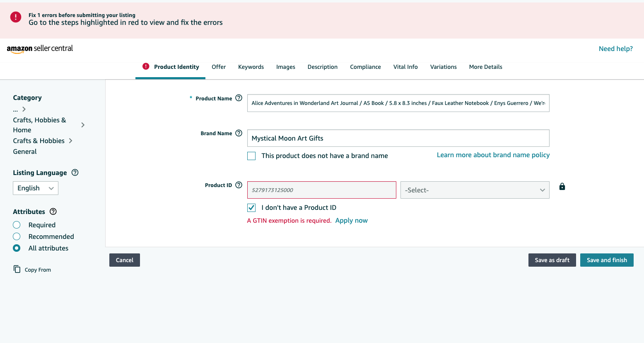
Task: Open the Need help? link
Action: [616, 49]
